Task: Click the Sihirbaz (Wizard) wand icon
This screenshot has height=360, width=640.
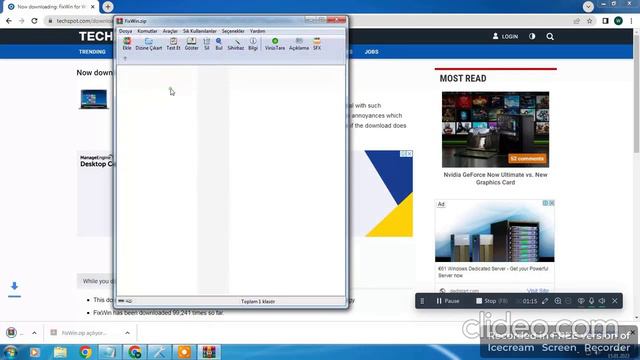Action: coord(236,44)
